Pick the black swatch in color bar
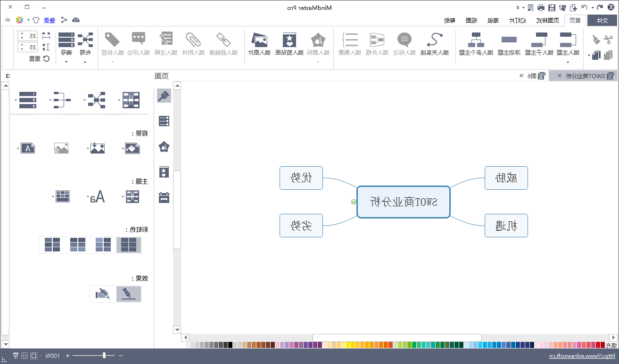Viewport: 619px width, 364px height. [230, 345]
